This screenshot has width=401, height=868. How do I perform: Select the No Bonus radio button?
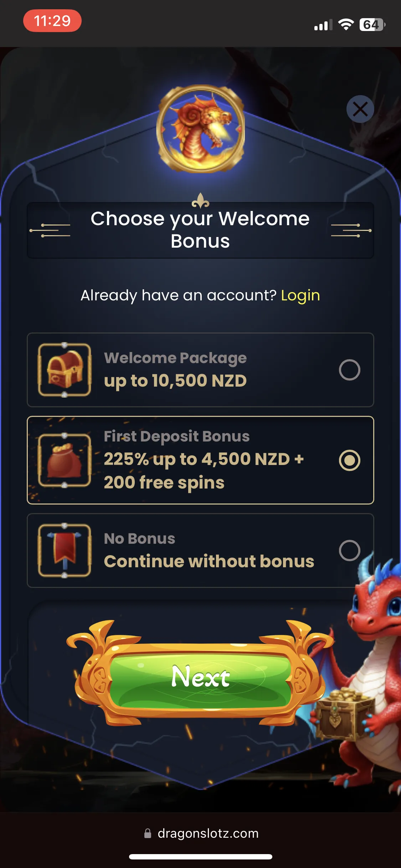click(349, 551)
